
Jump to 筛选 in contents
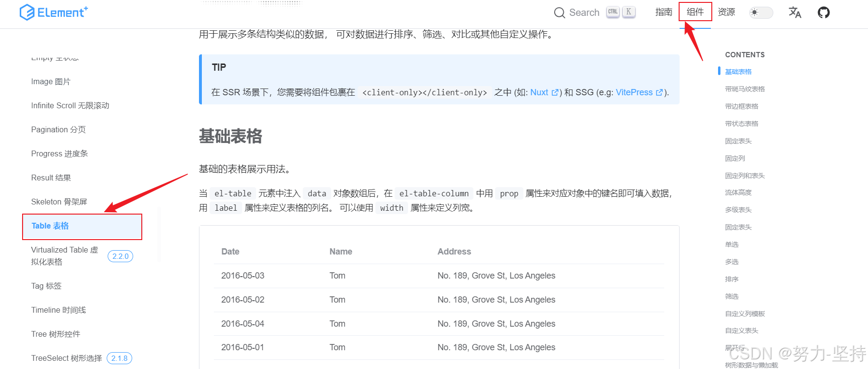click(732, 296)
